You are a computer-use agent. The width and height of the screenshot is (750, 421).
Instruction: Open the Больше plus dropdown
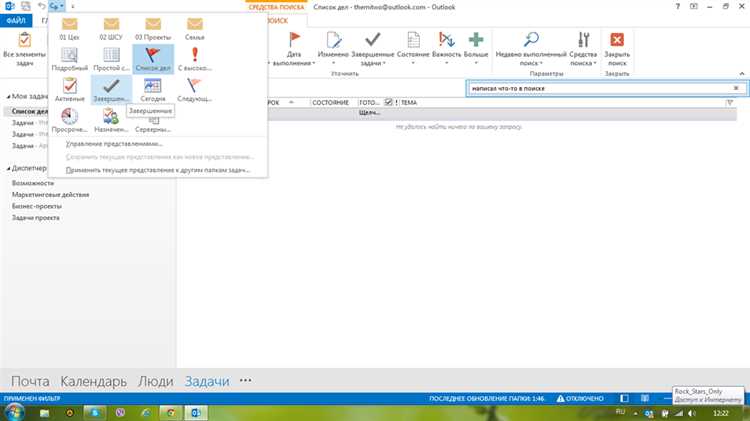coord(476,49)
